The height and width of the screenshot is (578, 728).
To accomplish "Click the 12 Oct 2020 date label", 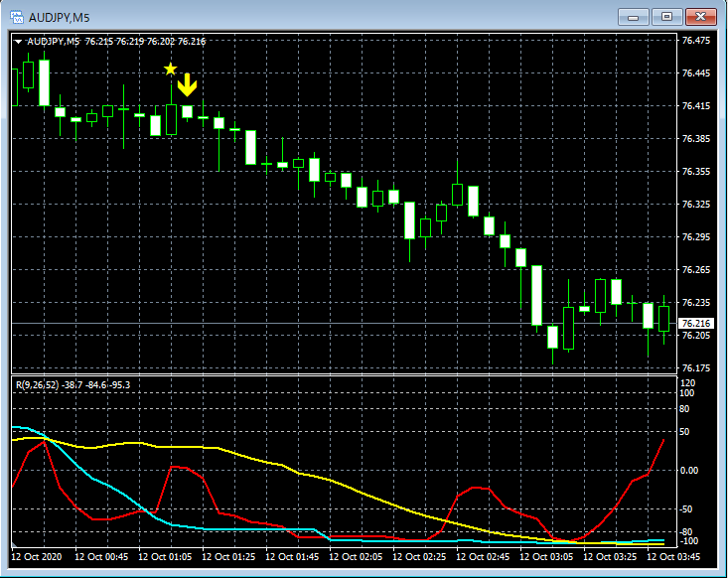I will pyautogui.click(x=37, y=556).
